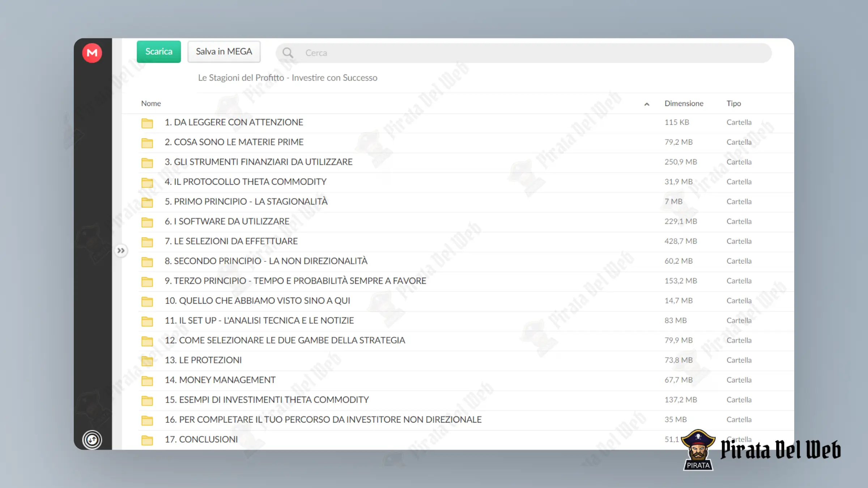Click the 250,9 MB size value
868x488 pixels.
pos(681,162)
